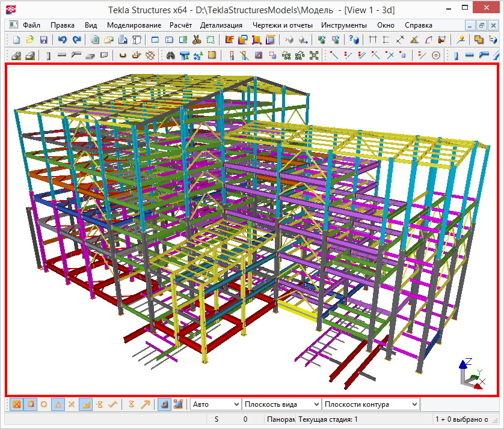Open the Моделирование menu
This screenshot has width=504, height=429.
[134, 25]
